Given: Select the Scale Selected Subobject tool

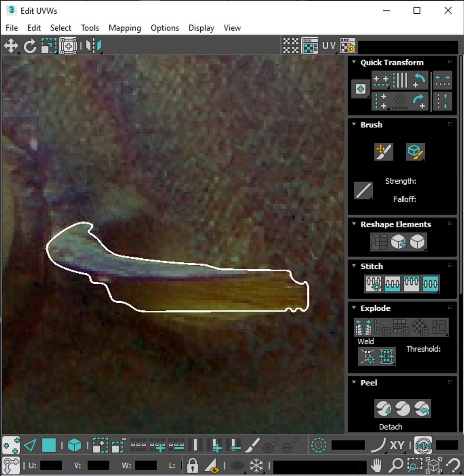Looking at the screenshot, I should (x=49, y=46).
